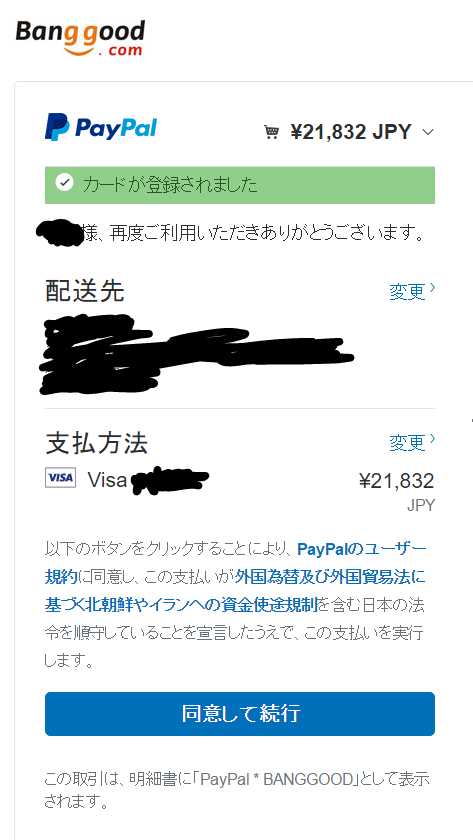This screenshot has width=473, height=840.
Task: Click the 同意して続行 button
Action: click(240, 714)
